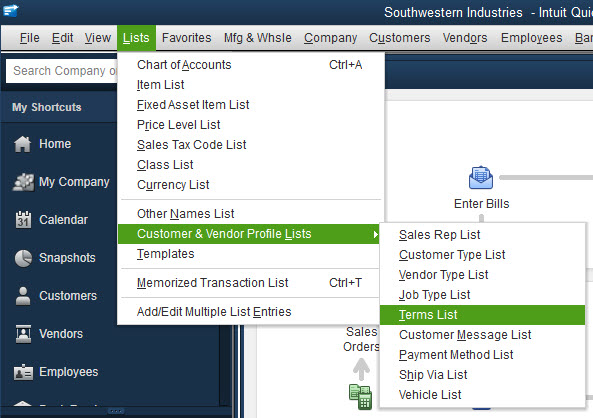Viewport: 593px width, 418px height.
Task: Click the green calculator icon below Sales Orders
Action: (360, 397)
